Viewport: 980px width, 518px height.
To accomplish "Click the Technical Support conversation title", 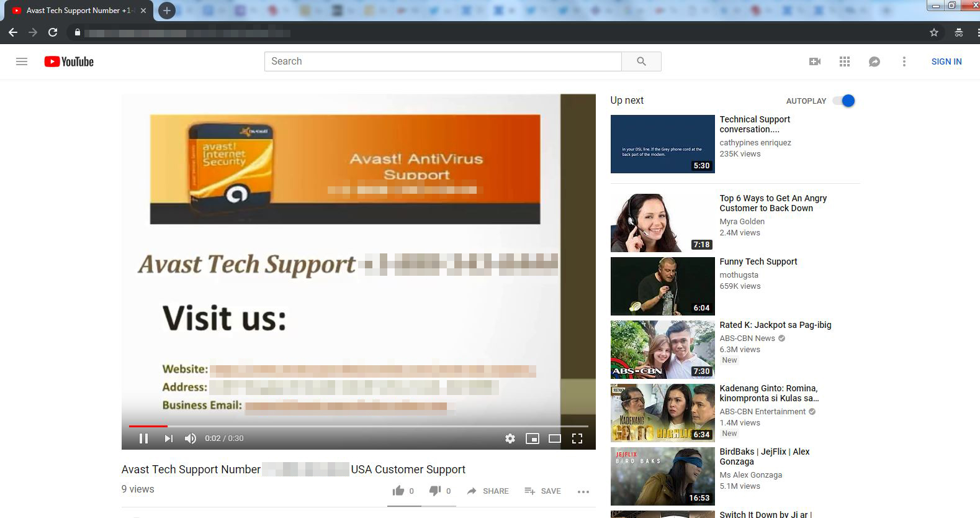I will pos(755,124).
